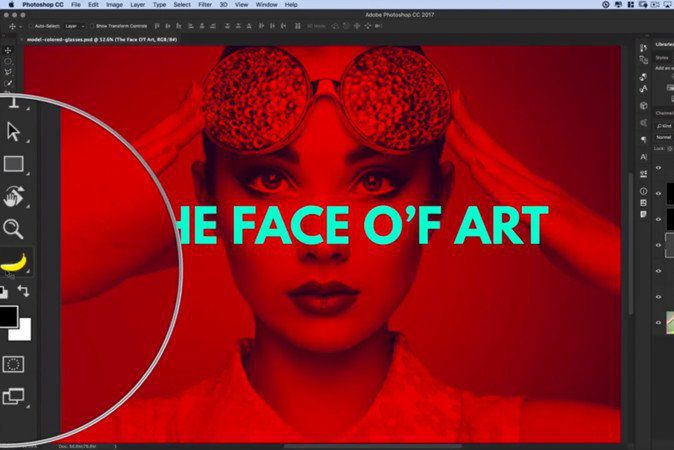Screen dimensions: 674x450
Task: Open the 3D cube panel icon
Action: [643, 105]
